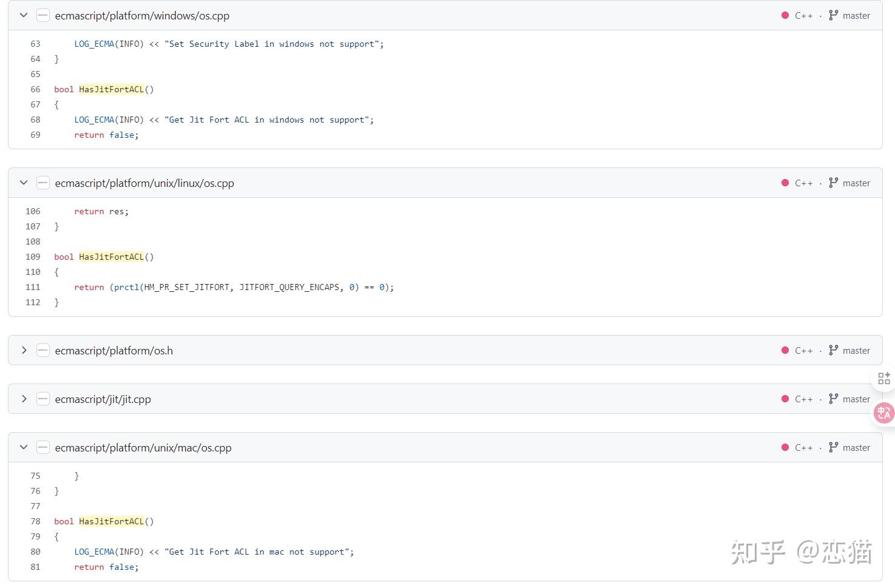Click master branch icon for windows/os.cpp
The image size is (895, 588).
(833, 15)
